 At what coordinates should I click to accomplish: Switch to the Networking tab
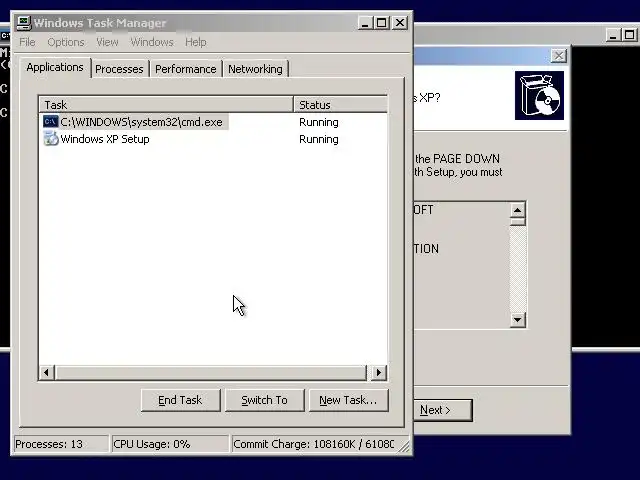[255, 69]
